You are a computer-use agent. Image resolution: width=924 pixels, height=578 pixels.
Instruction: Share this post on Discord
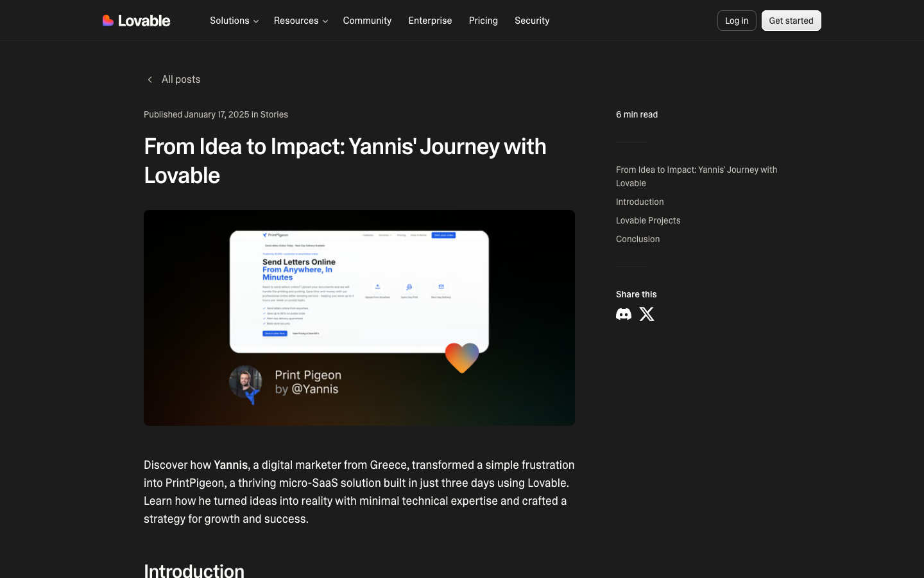tap(624, 314)
